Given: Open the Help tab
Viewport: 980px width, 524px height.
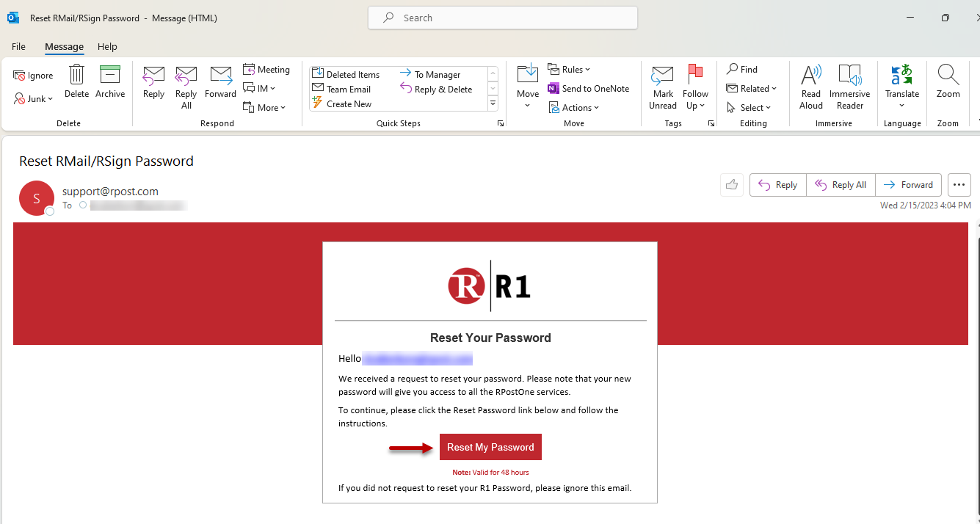Looking at the screenshot, I should pos(107,46).
